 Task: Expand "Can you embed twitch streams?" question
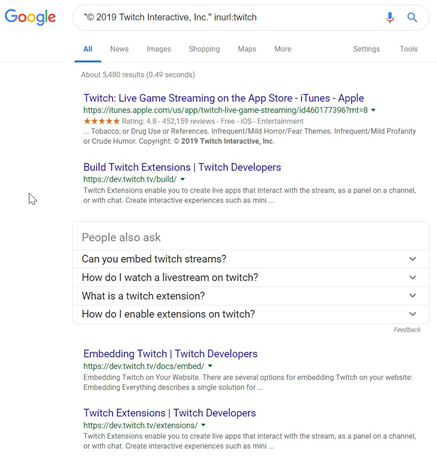(251, 259)
